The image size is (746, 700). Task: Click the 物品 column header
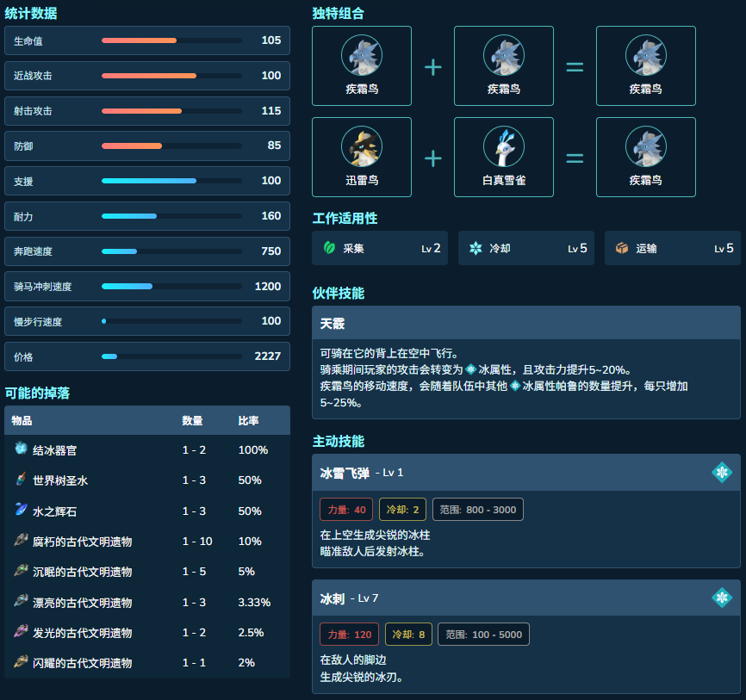click(22, 420)
